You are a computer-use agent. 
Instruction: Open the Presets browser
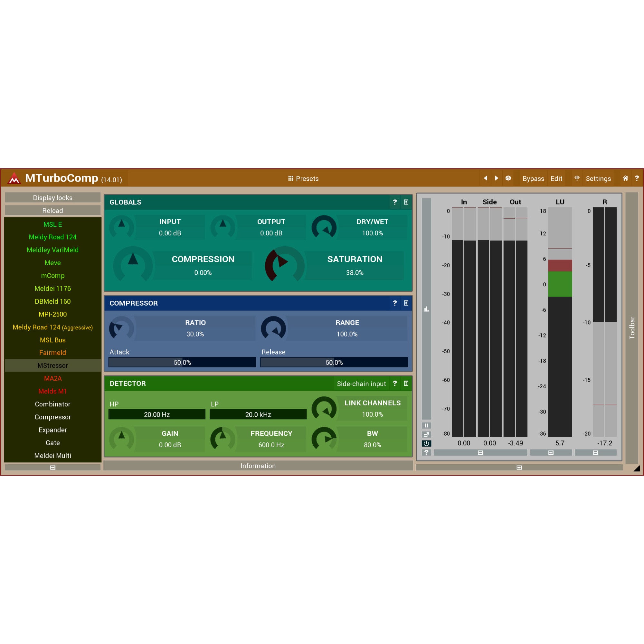tap(303, 179)
